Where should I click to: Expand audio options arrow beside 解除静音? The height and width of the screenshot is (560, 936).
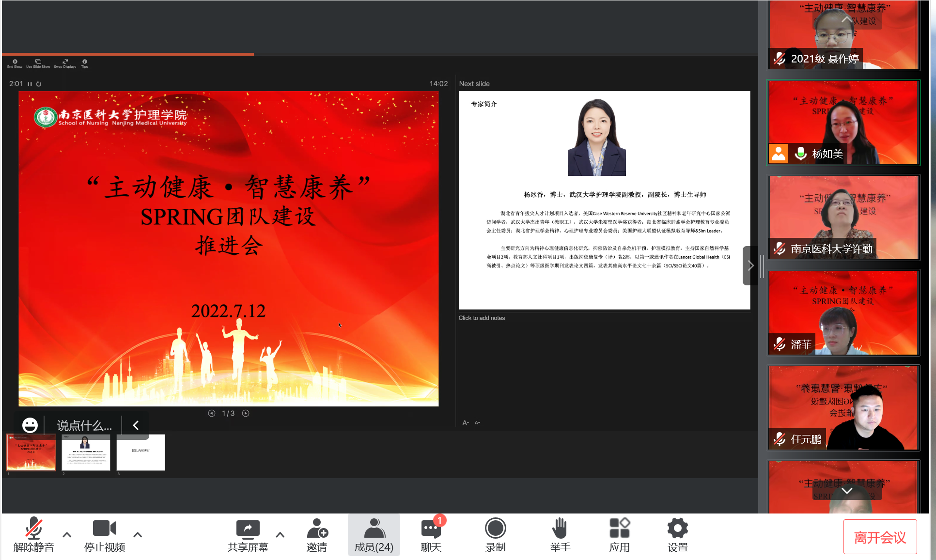click(x=67, y=535)
